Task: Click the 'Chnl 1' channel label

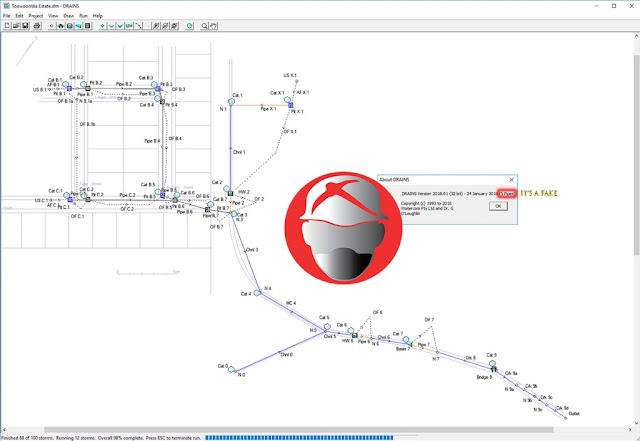Action: [239, 152]
